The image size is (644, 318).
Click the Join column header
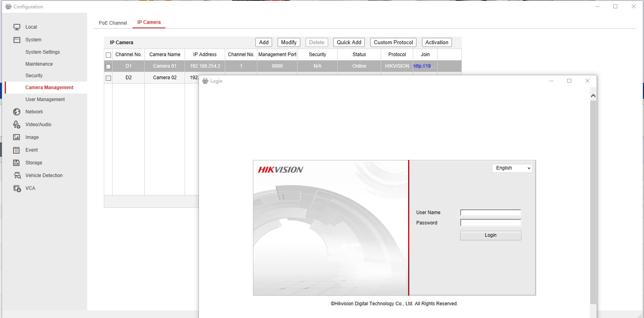(425, 55)
